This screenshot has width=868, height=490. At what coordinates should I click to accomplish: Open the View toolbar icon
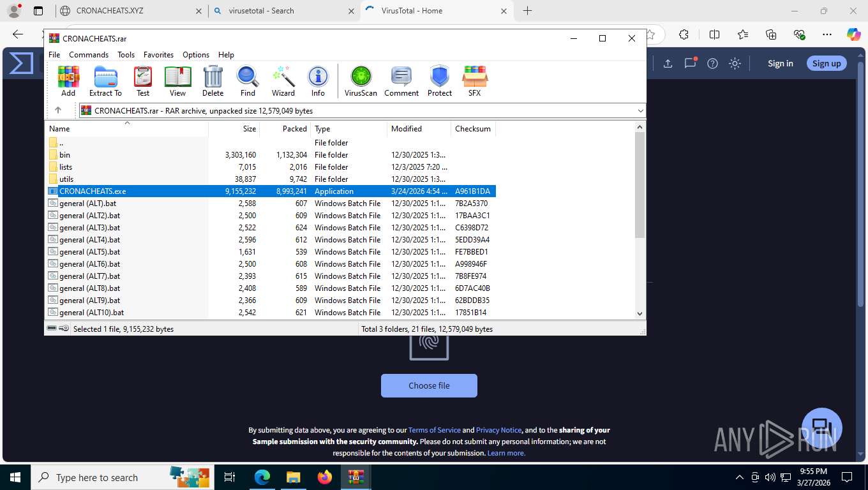(x=177, y=81)
